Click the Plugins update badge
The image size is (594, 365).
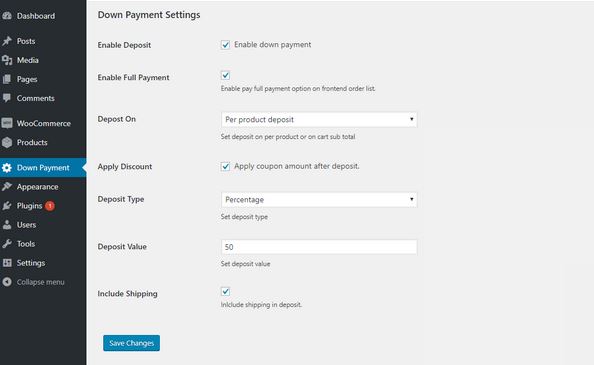click(x=50, y=206)
